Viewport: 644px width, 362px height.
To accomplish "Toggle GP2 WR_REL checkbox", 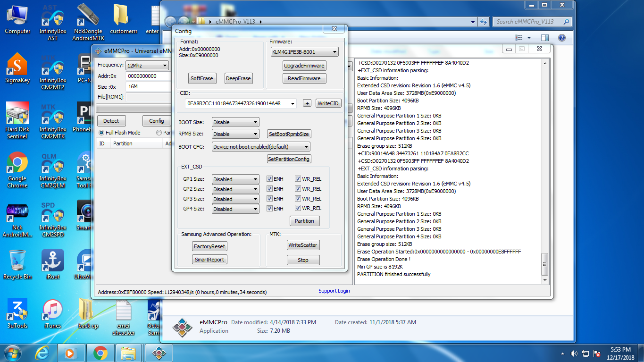I will pos(298,189).
